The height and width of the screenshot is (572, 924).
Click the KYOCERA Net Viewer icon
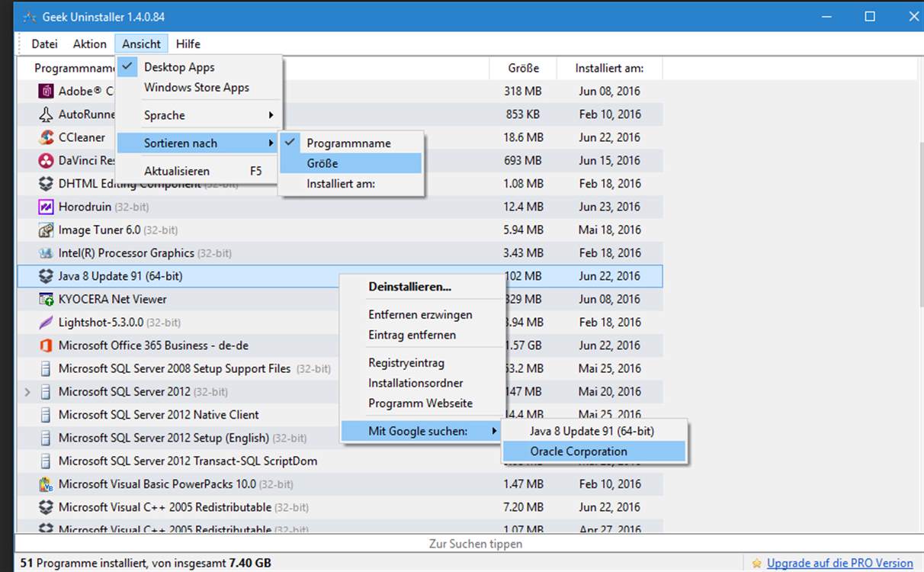(46, 299)
